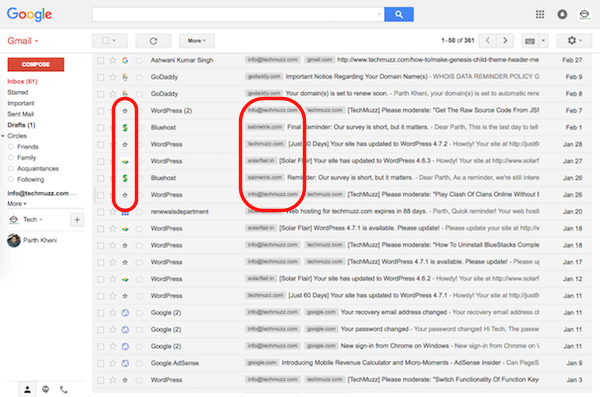Viewport: 600px width, 397px height.
Task: Refresh the inbox
Action: 153,41
